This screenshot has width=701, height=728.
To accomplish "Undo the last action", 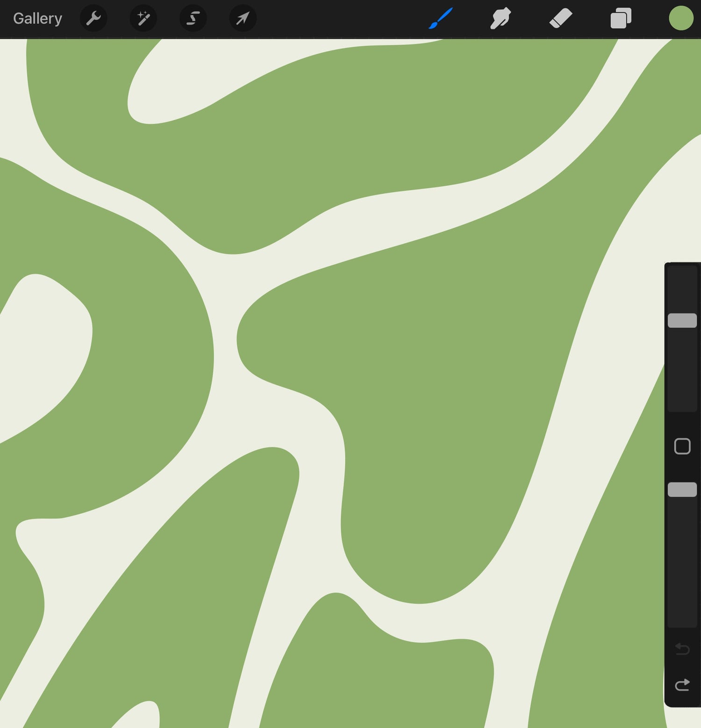I will click(682, 649).
